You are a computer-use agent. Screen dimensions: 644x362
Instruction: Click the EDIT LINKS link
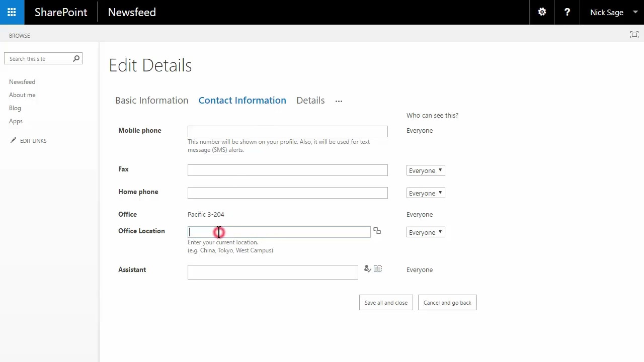[x=33, y=141]
